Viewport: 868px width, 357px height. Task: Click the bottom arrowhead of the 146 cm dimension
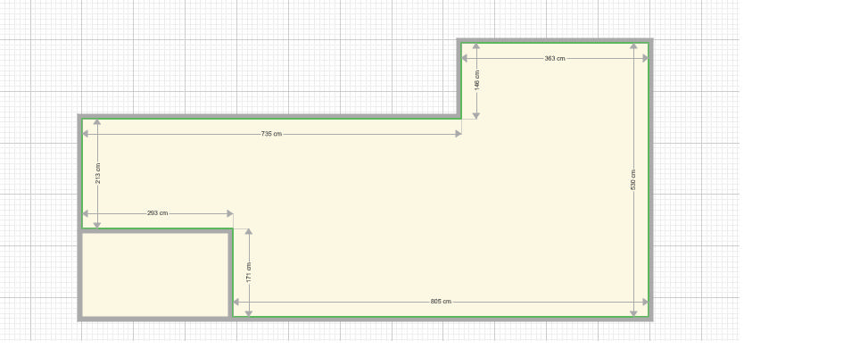coord(477,114)
